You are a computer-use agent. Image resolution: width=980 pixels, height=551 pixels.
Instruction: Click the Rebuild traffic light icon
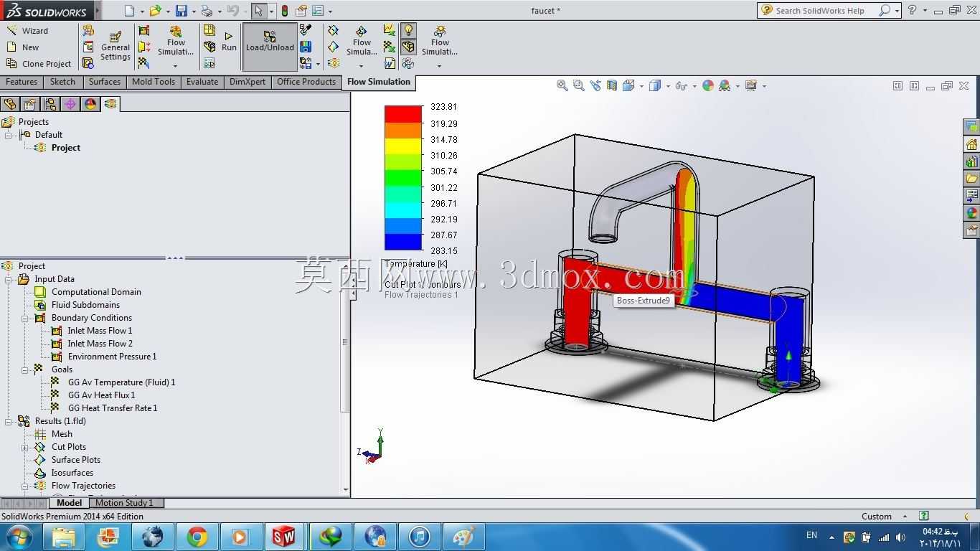point(285,11)
